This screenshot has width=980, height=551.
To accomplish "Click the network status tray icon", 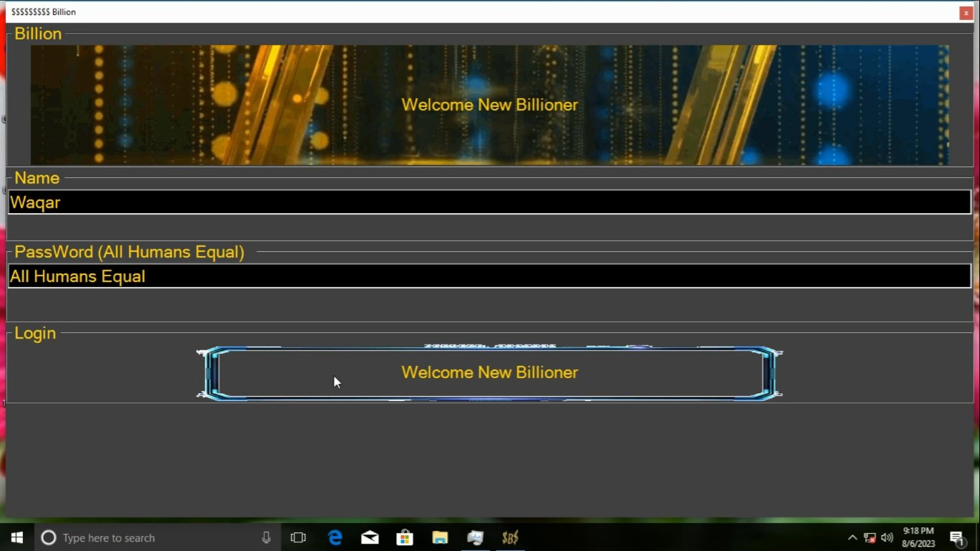I will pyautogui.click(x=870, y=537).
